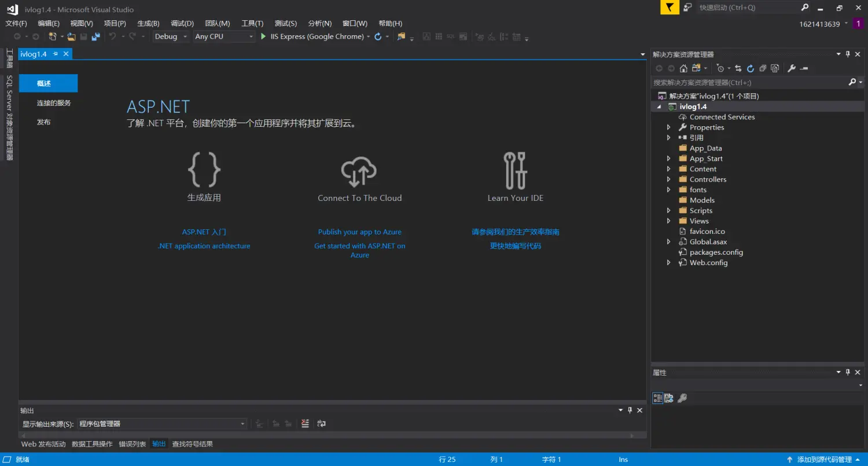Switch to the Web 发布活动 tab
This screenshot has width=868, height=466.
(43, 444)
